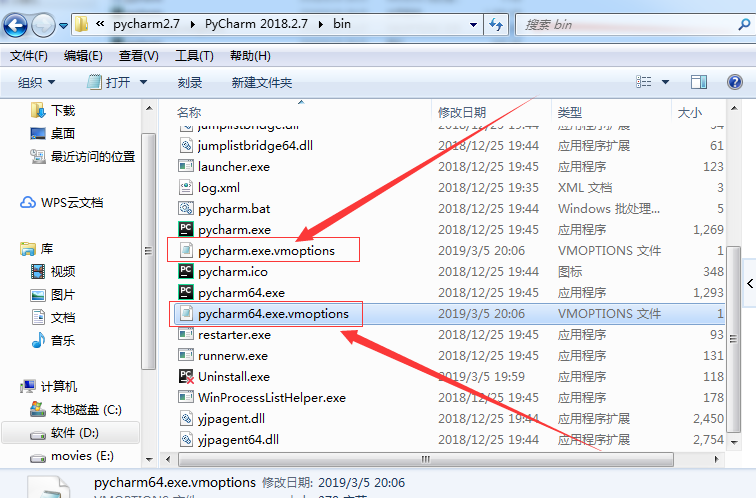Click the 刻录 button
The width and height of the screenshot is (756, 498).
[x=189, y=82]
